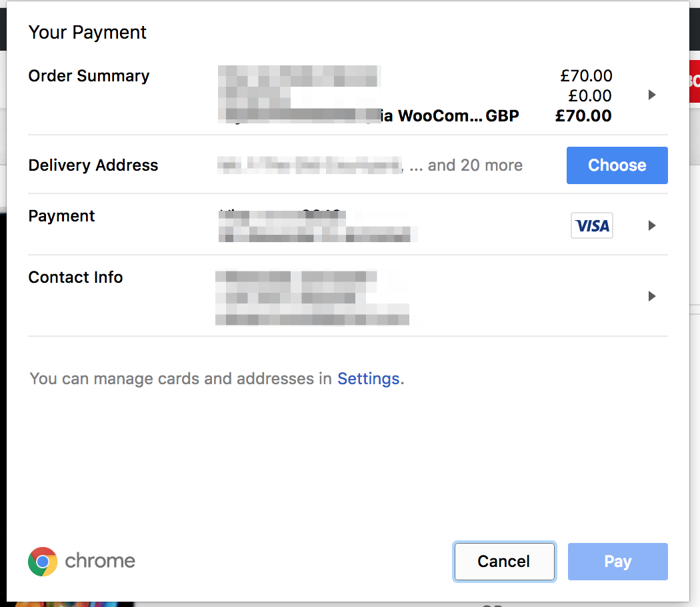Viewport: 700px width, 607px height.
Task: Click the Order Summary disclosure arrow
Action: point(651,95)
